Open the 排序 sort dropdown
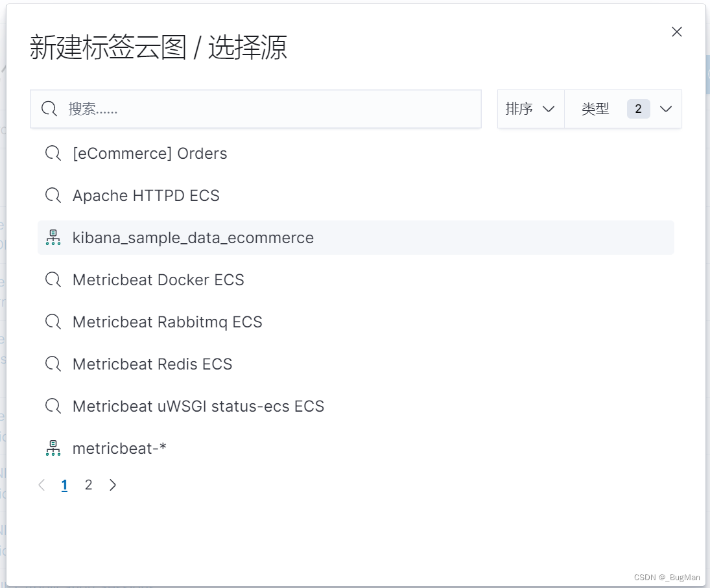 pyautogui.click(x=530, y=109)
